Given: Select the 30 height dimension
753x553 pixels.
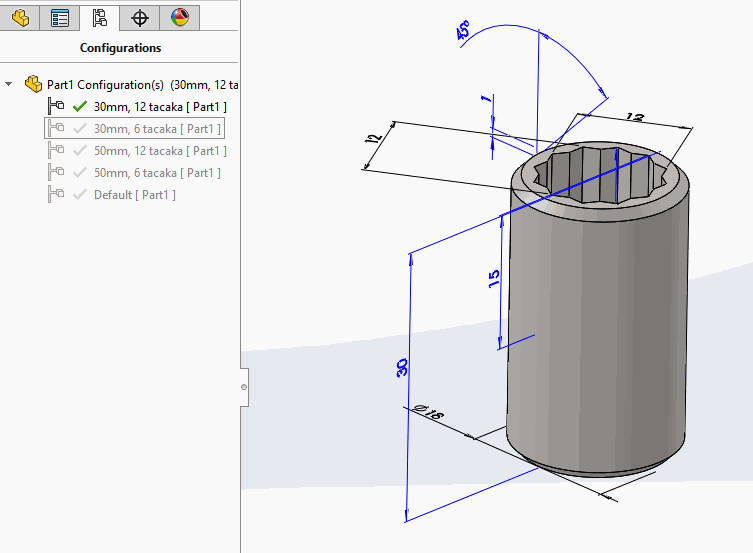Looking at the screenshot, I should pos(402,367).
